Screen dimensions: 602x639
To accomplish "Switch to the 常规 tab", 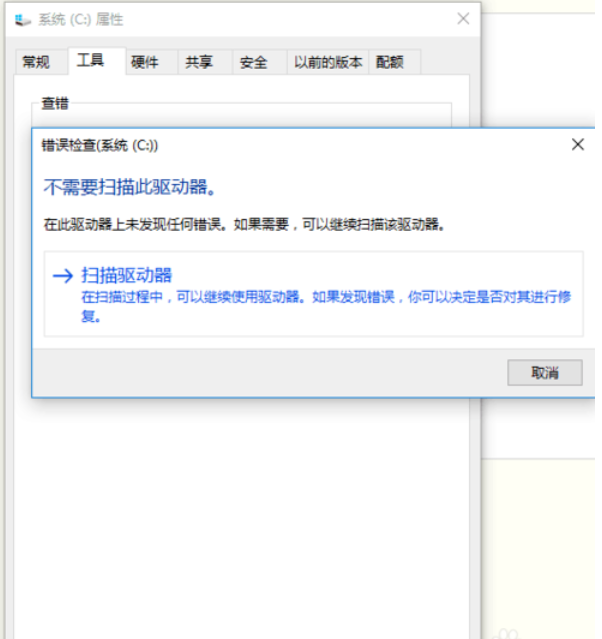I will 36,62.
